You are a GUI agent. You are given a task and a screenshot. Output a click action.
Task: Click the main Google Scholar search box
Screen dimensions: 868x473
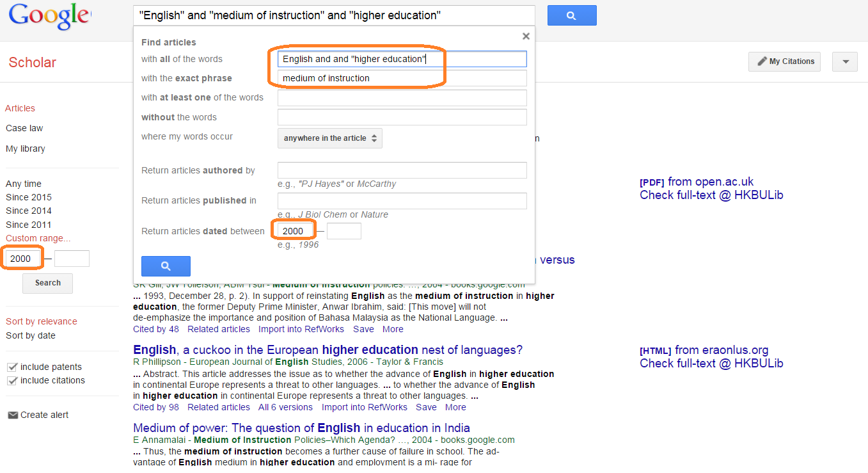pos(334,15)
